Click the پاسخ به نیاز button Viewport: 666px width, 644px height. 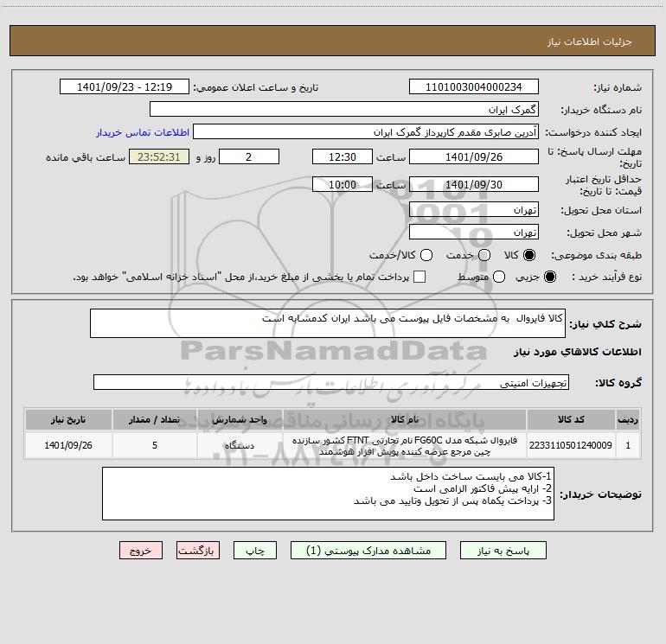pyautogui.click(x=503, y=551)
